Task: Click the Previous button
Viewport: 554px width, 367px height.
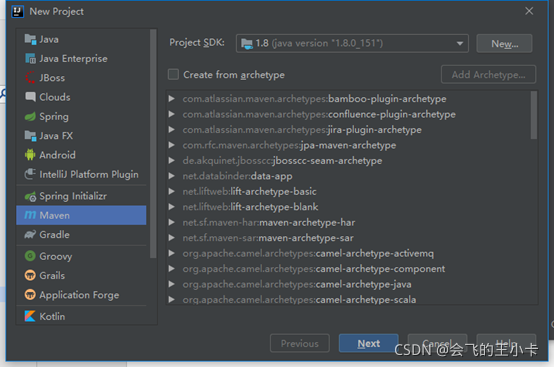Action: 300,343
